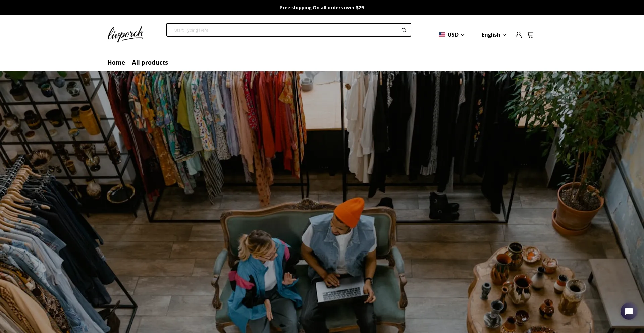Open the All products menu item
The image size is (644, 333).
click(x=150, y=62)
